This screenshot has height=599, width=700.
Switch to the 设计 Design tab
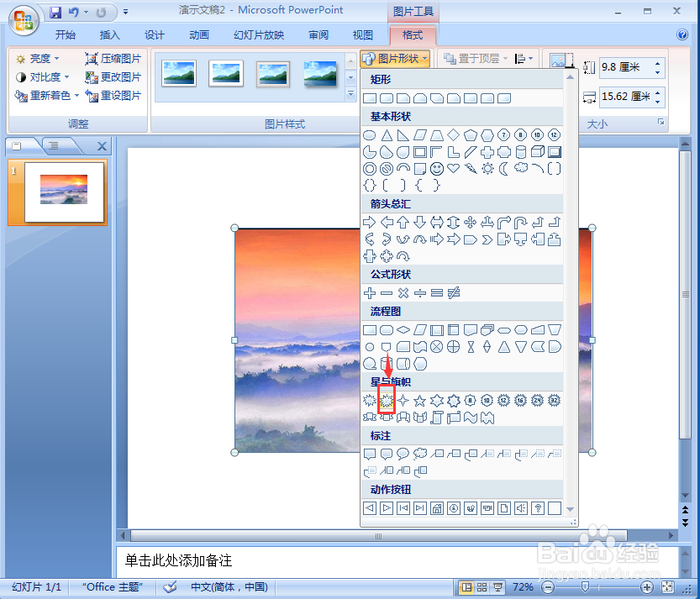[155, 34]
